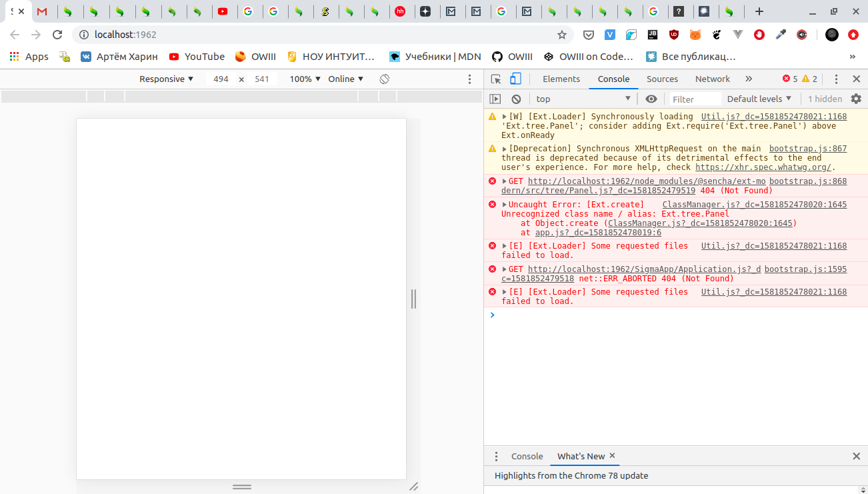
Task: Open the Apps shortcut
Action: [29, 57]
